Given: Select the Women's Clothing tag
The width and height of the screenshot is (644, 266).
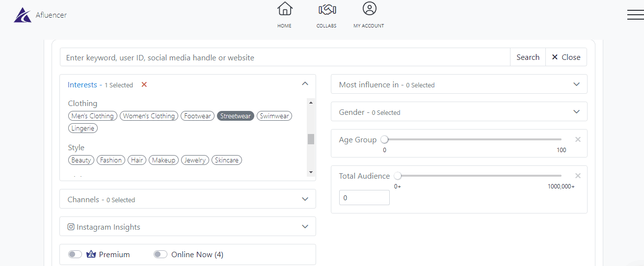Looking at the screenshot, I should (x=149, y=116).
